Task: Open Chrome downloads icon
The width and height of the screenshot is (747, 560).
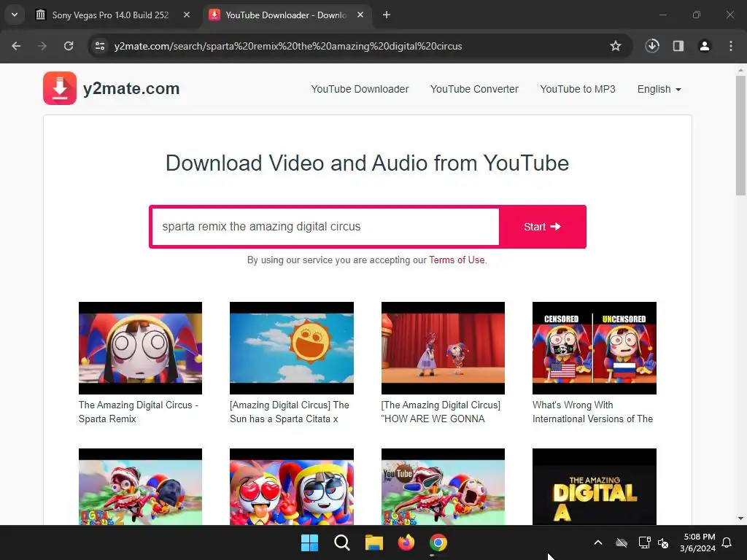Action: (652, 46)
